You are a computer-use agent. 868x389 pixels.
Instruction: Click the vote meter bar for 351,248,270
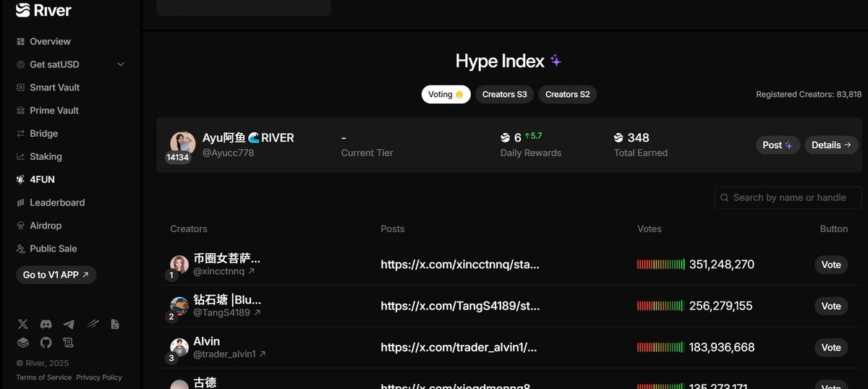tap(661, 265)
